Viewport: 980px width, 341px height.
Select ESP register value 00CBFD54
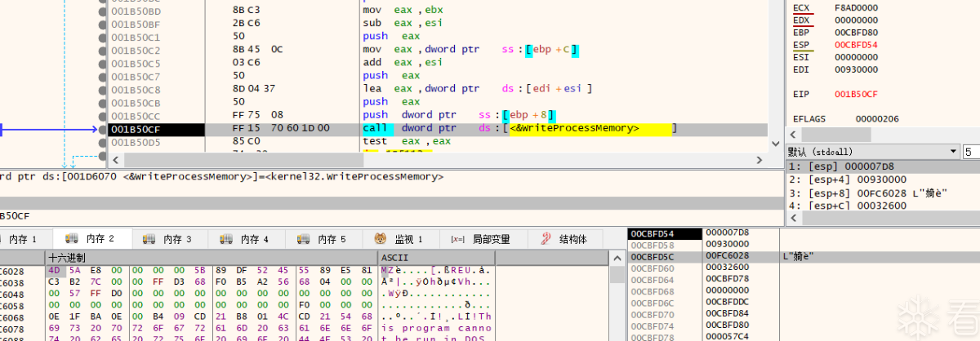(x=856, y=46)
